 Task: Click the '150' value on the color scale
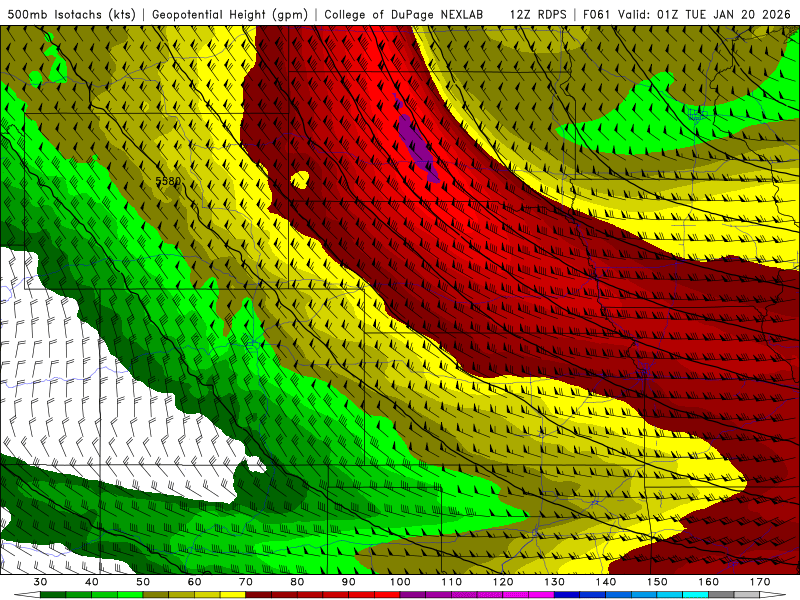pos(657,582)
